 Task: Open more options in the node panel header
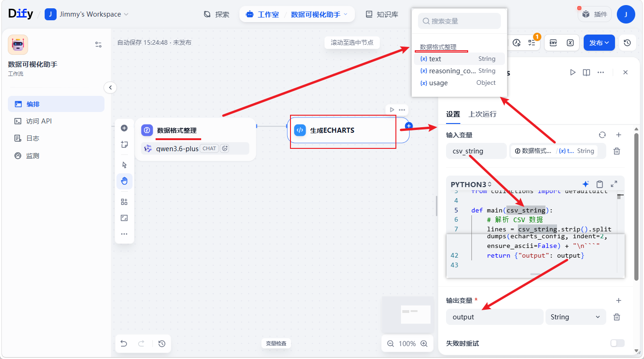point(601,72)
